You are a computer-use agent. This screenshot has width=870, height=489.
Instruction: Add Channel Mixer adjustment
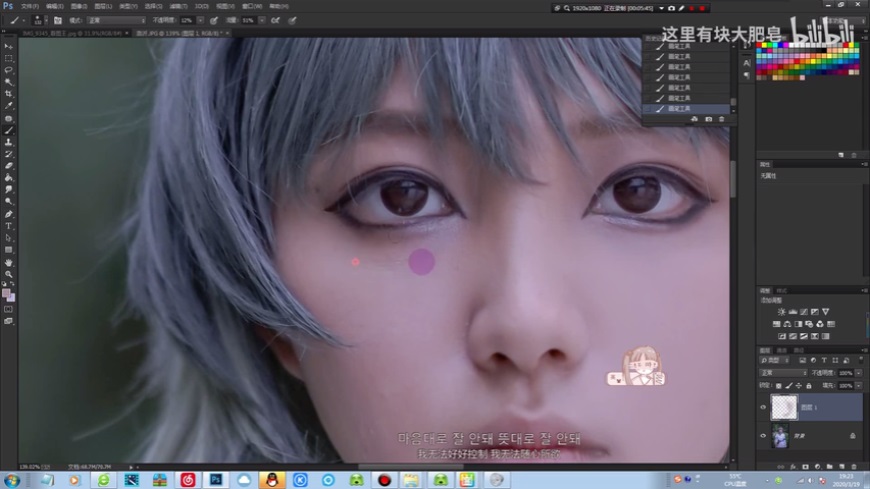coord(820,324)
